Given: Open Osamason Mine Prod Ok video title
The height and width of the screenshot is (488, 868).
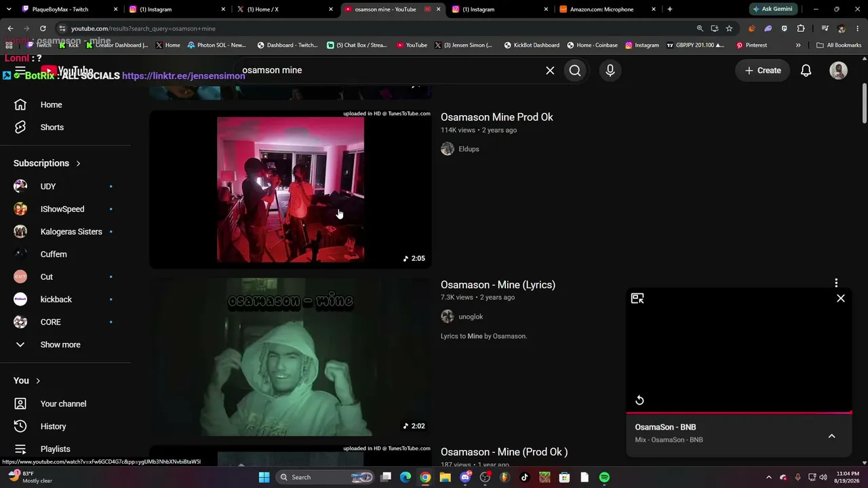Looking at the screenshot, I should 497,117.
